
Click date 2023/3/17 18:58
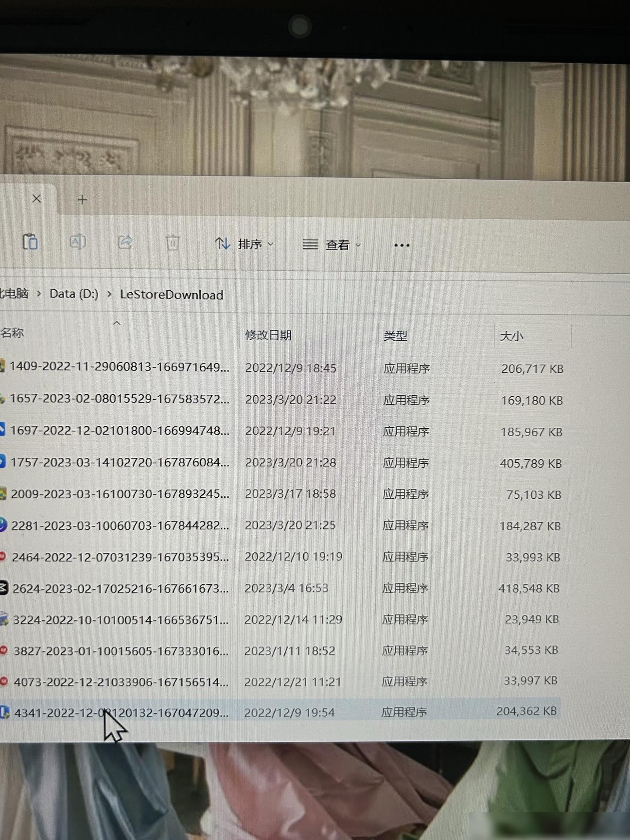tap(290, 494)
